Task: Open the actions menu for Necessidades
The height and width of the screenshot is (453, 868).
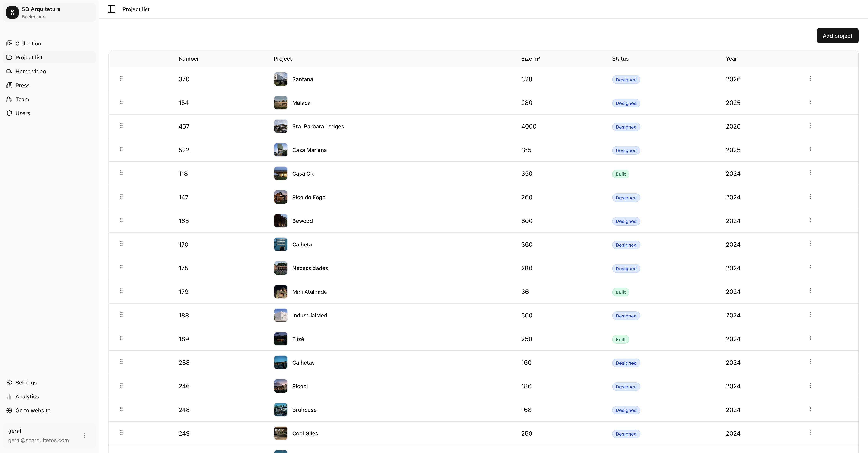Action: click(810, 267)
